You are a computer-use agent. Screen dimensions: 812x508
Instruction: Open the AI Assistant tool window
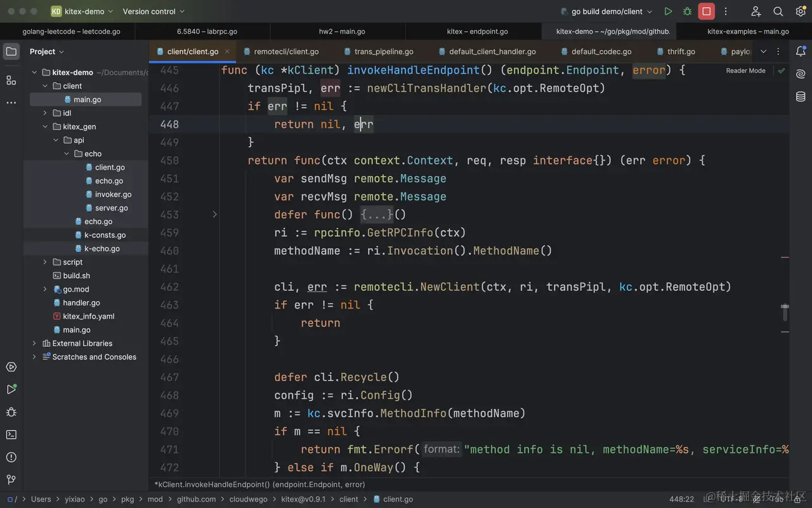point(801,74)
